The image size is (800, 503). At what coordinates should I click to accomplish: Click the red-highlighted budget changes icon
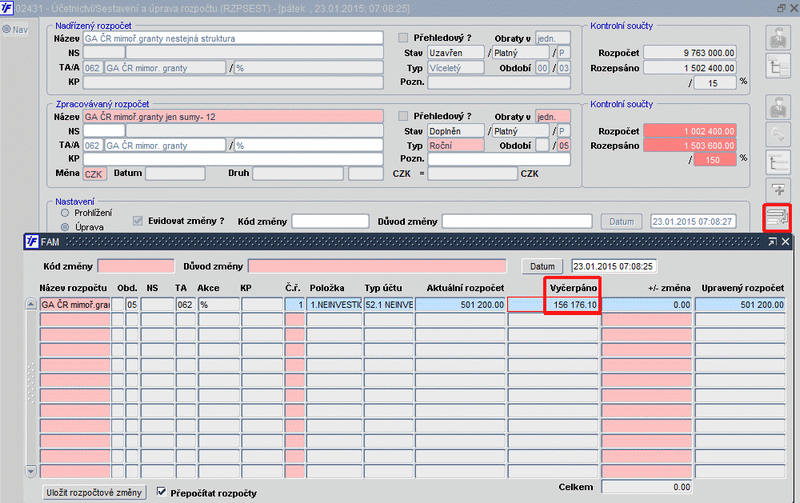(776, 219)
